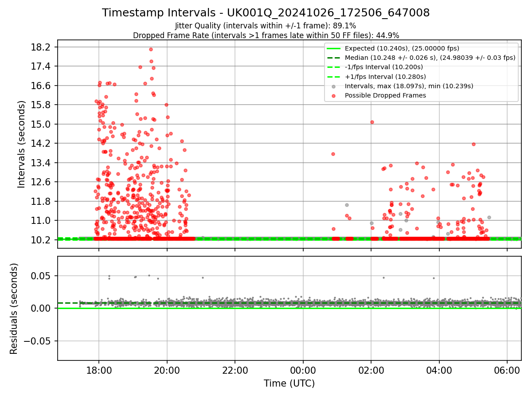Click the 00:00 x-axis tick label
The width and height of the screenshot is (532, 399).
[303, 370]
